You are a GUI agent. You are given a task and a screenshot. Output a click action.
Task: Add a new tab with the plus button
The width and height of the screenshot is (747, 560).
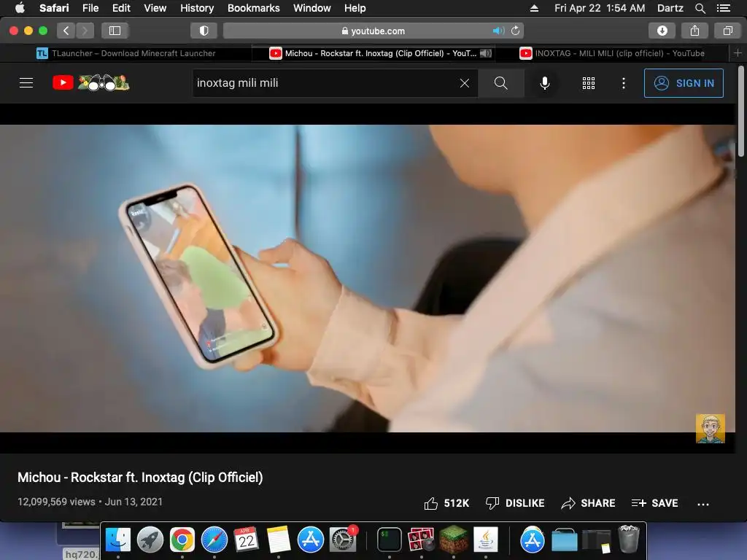click(738, 52)
